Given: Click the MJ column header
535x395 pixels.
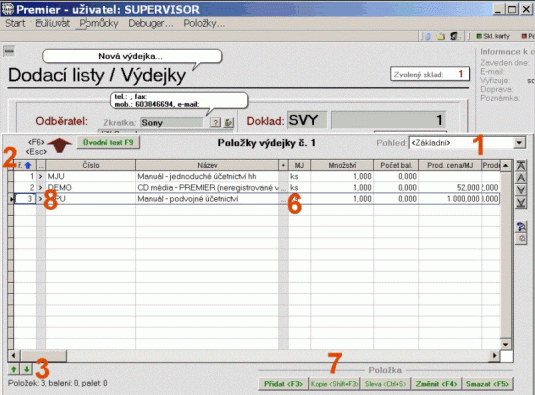Looking at the screenshot, I should tap(299, 165).
